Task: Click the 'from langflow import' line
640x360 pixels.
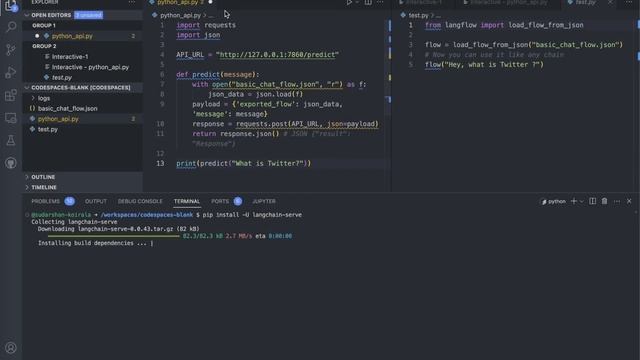Action: point(504,25)
